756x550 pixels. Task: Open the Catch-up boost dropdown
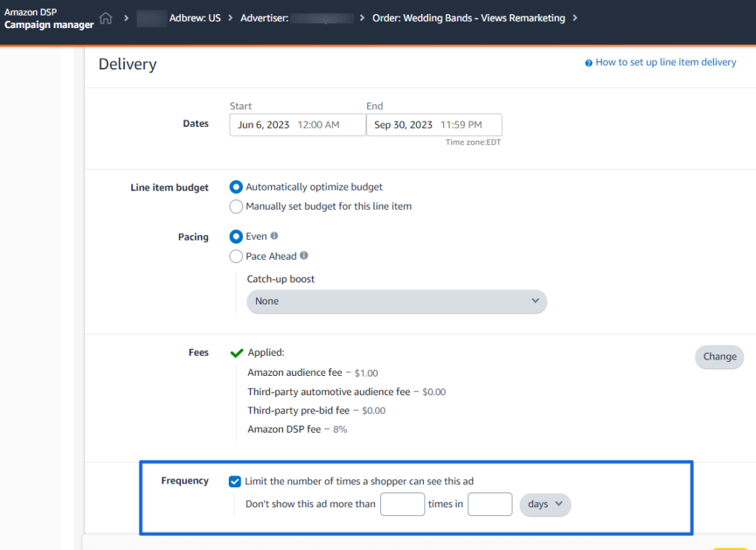396,301
